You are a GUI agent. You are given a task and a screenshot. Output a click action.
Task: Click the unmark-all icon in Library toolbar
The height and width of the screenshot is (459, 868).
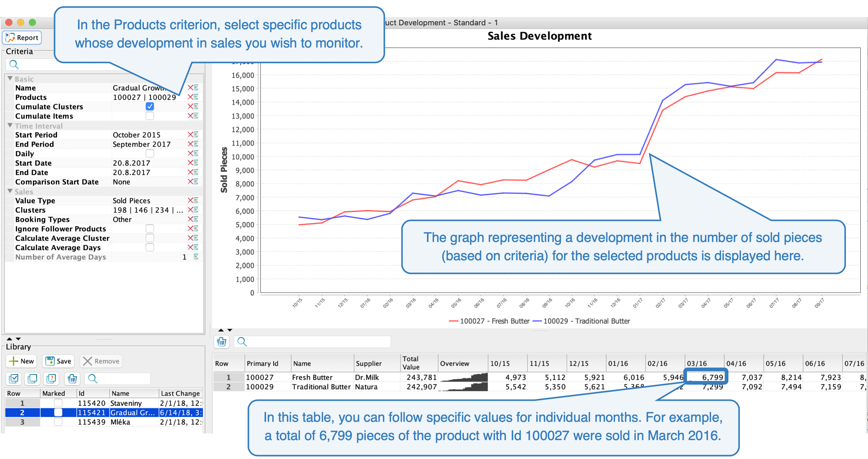[x=33, y=379]
